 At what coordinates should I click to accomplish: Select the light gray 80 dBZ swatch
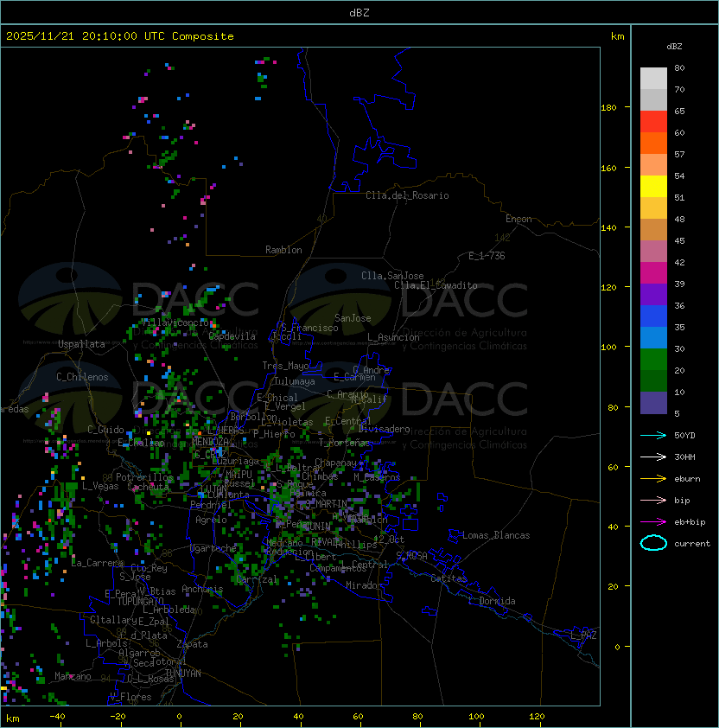click(x=653, y=79)
